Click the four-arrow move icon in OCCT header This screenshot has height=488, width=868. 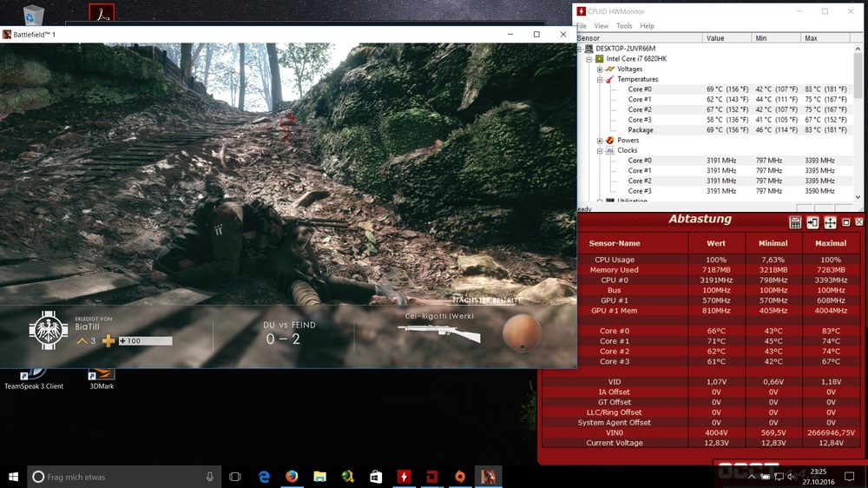coord(830,222)
